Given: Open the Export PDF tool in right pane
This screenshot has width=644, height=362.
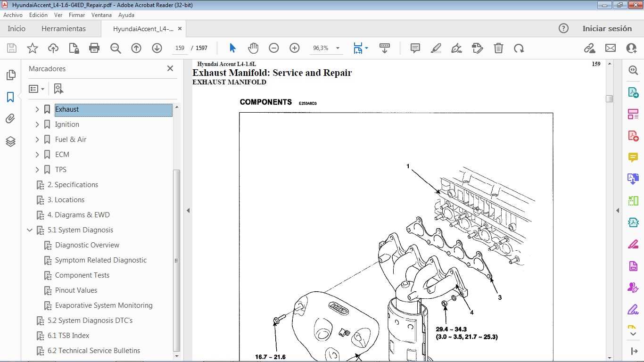Looking at the screenshot, I should click(633, 92).
